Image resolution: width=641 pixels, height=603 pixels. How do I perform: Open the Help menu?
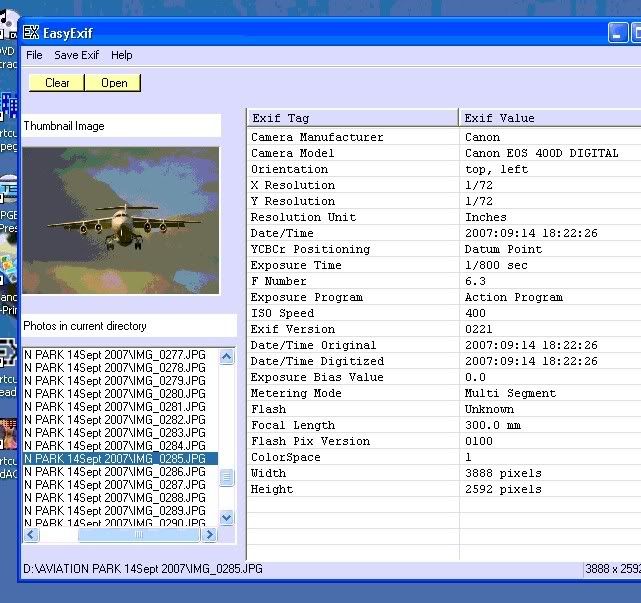click(121, 56)
